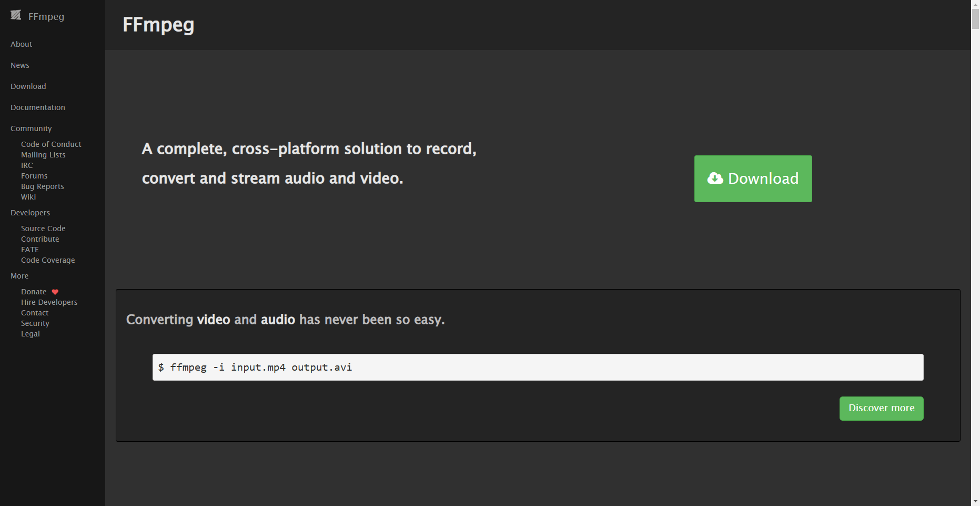The width and height of the screenshot is (980, 506).
Task: View the Code Coverage link
Action: click(48, 260)
